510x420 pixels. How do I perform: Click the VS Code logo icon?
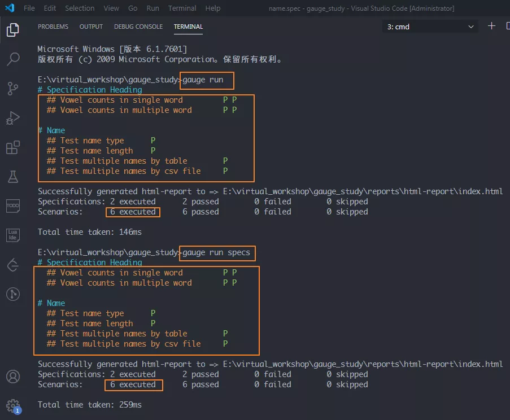coord(10,8)
